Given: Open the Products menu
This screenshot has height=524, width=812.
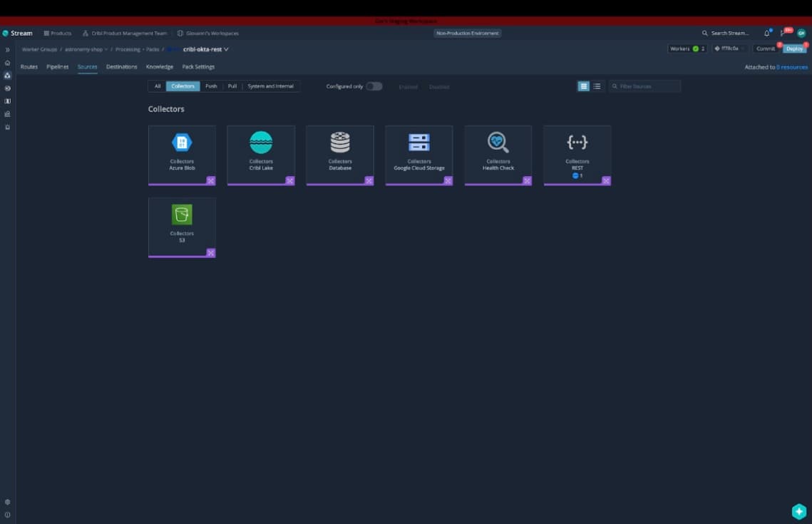Looking at the screenshot, I should click(59, 33).
